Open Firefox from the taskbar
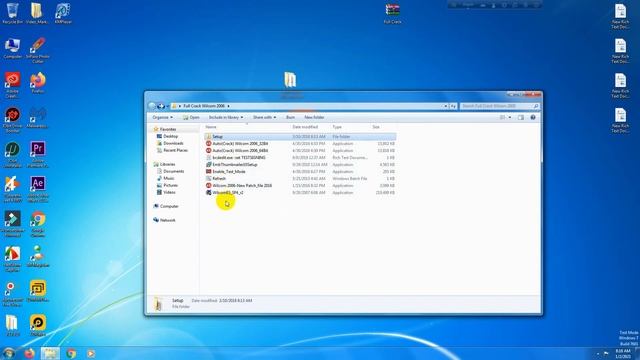Image resolution: width=640 pixels, height=360 pixels. pos(29,353)
